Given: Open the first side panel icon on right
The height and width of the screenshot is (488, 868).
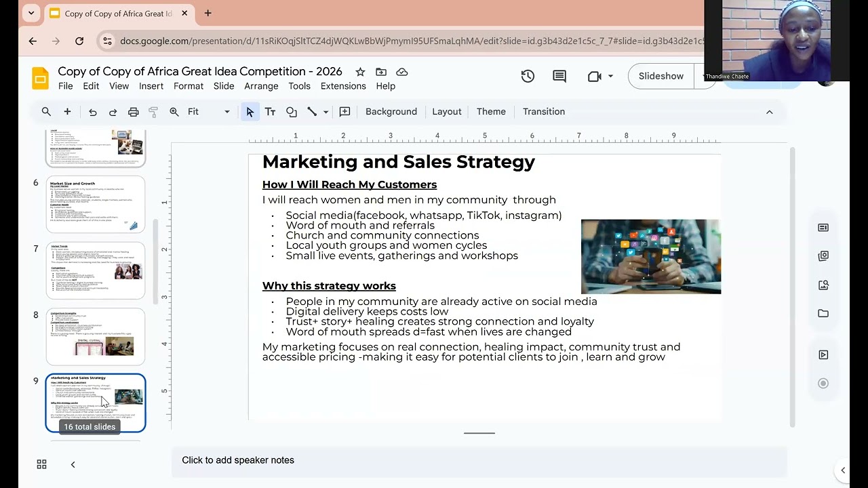Looking at the screenshot, I should tap(823, 228).
